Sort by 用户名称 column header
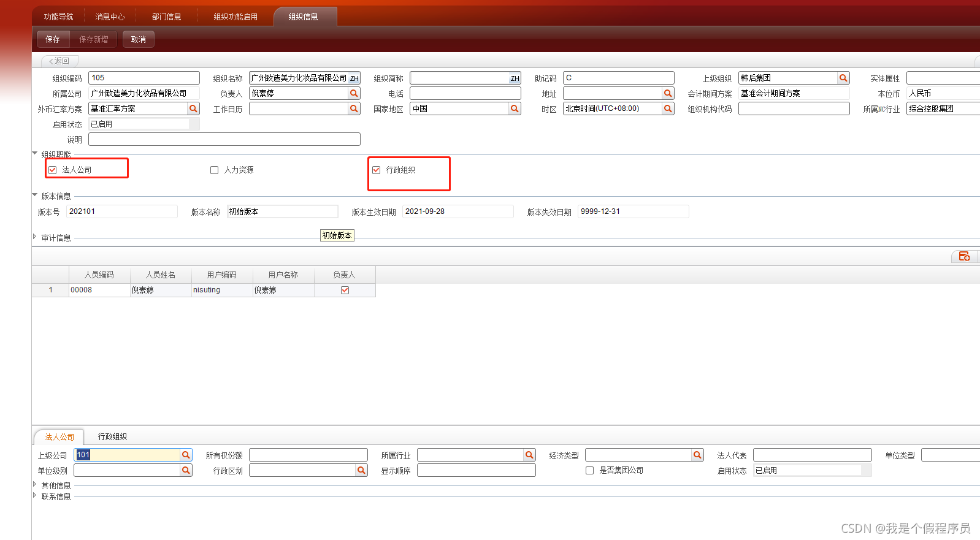This screenshot has width=980, height=540. point(283,275)
